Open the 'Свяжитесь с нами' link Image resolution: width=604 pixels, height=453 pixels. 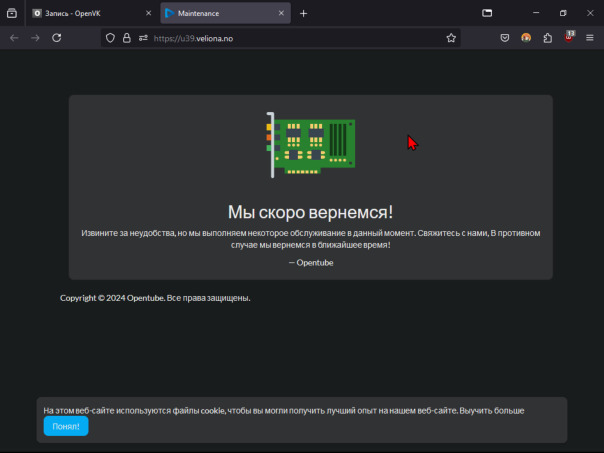point(453,233)
